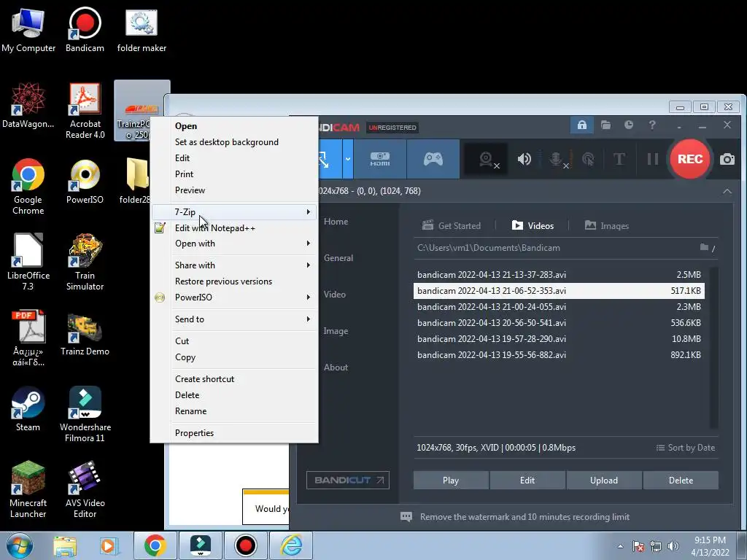Select bandicam 2022-04-13 19-55-56-882.avi
The width and height of the screenshot is (747, 560).
point(559,355)
